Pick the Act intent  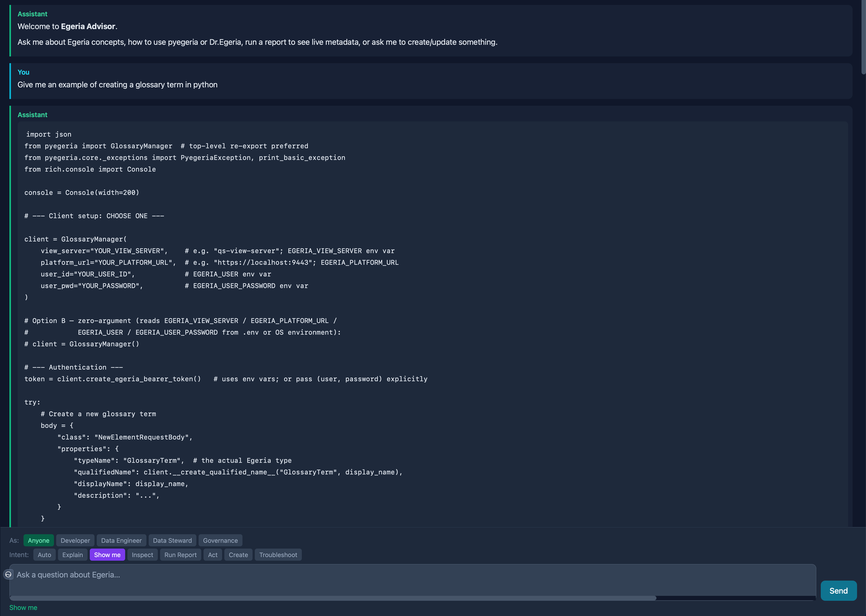tap(213, 555)
